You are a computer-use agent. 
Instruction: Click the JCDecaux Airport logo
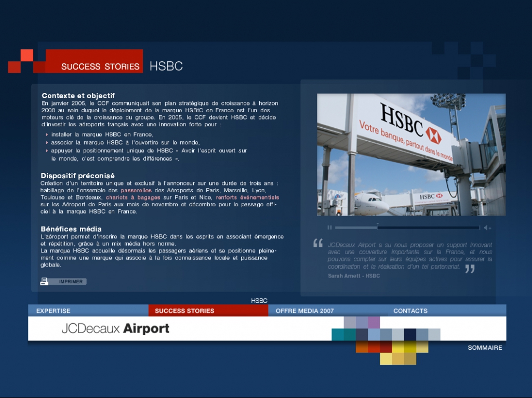(x=115, y=328)
